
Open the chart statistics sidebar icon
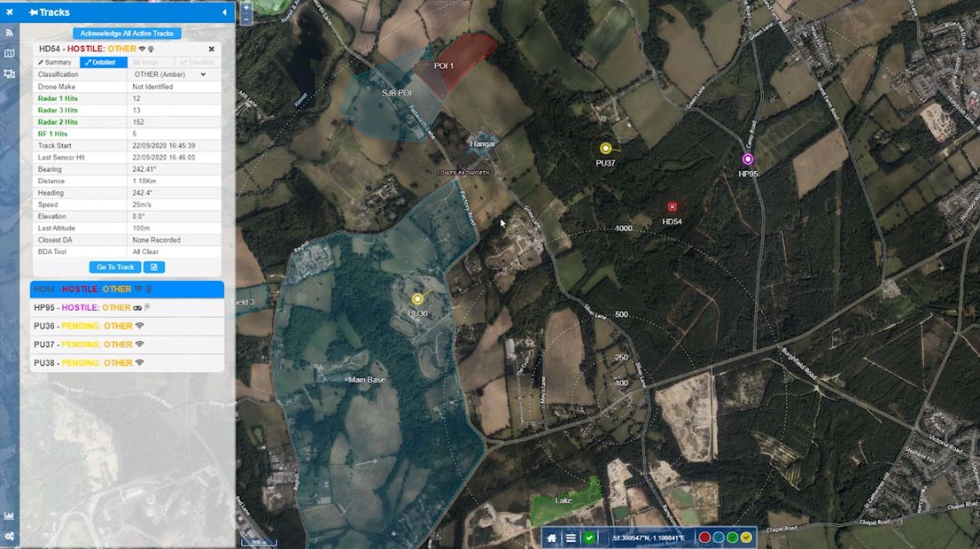coord(10,516)
